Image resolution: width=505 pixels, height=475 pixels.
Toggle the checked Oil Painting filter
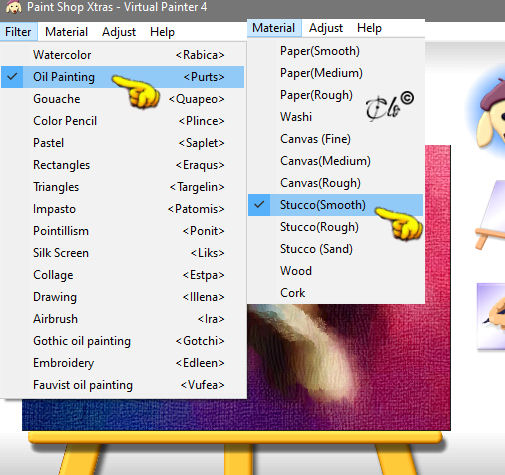point(123,77)
